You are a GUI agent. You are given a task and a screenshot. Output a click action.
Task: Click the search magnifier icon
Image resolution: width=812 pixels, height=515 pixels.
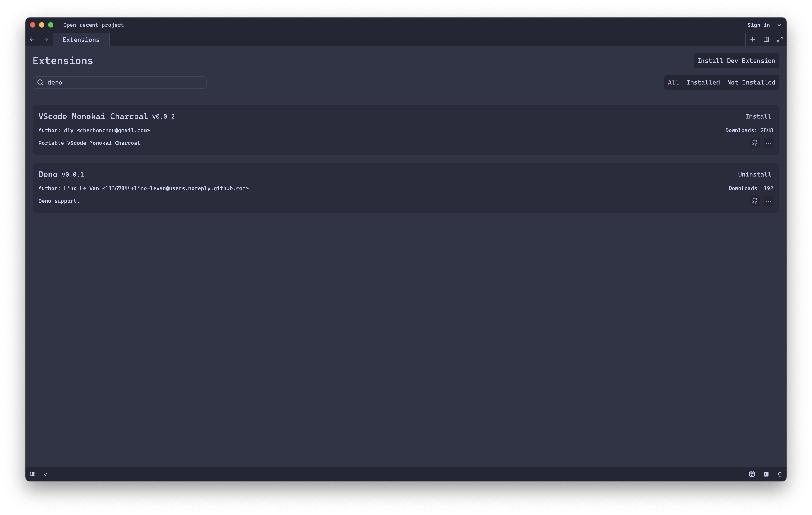coord(41,83)
